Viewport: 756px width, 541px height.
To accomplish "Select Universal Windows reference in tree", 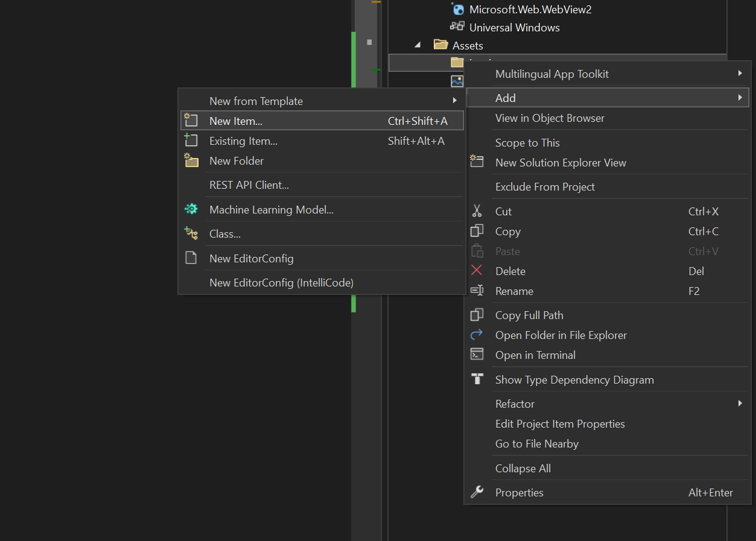I will click(514, 28).
